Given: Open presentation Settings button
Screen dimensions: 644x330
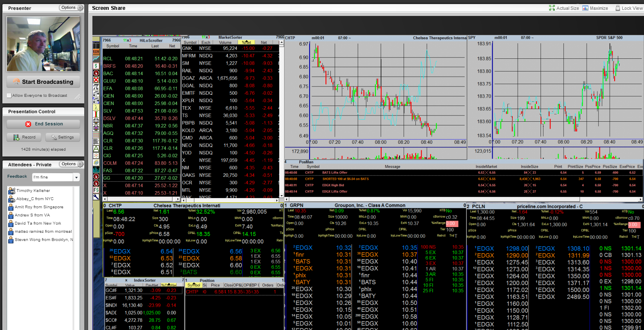Looking at the screenshot, I should (x=63, y=137).
